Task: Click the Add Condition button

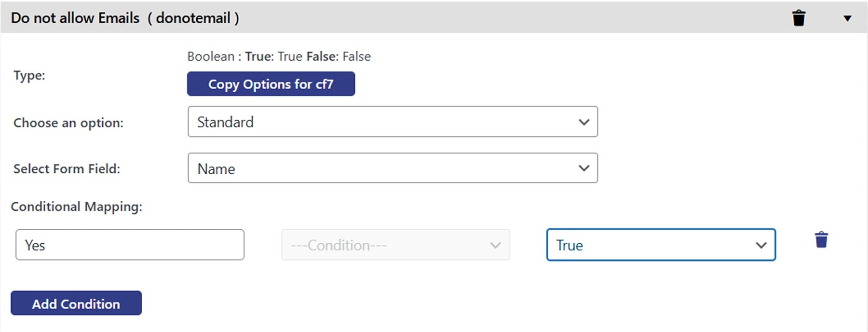Action: pos(76,303)
